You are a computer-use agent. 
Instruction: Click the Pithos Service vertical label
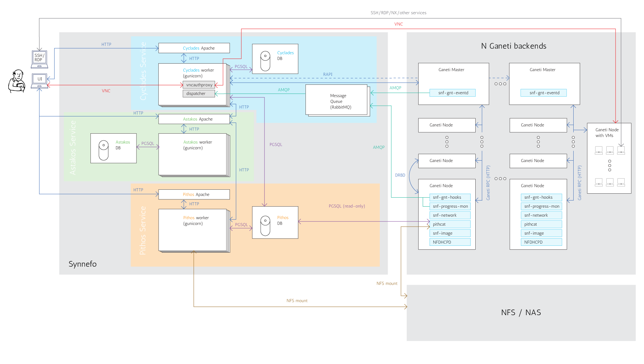pos(143,231)
